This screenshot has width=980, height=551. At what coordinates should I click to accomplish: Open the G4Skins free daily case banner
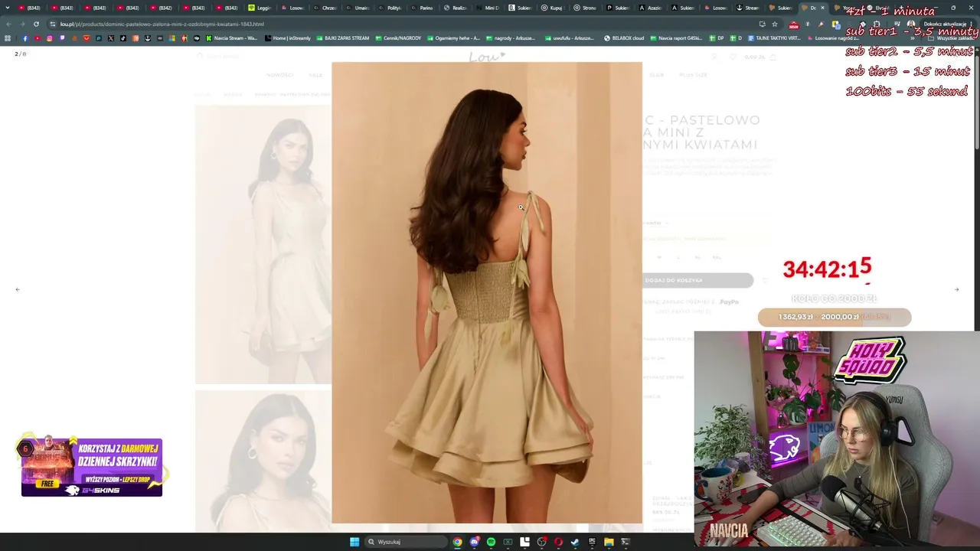coord(92,467)
